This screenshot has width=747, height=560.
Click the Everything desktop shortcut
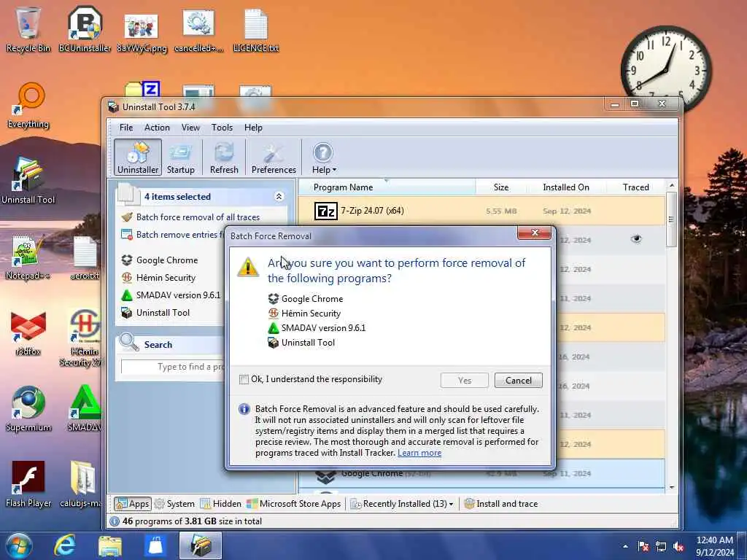pyautogui.click(x=28, y=106)
